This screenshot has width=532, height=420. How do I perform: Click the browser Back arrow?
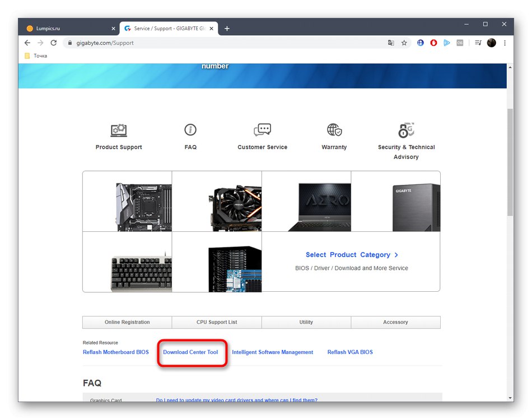click(x=27, y=43)
